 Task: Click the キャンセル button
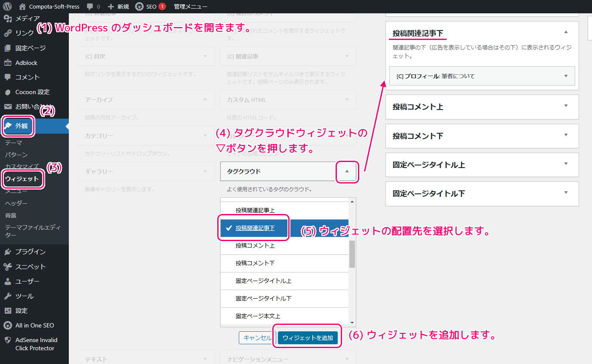click(x=257, y=338)
